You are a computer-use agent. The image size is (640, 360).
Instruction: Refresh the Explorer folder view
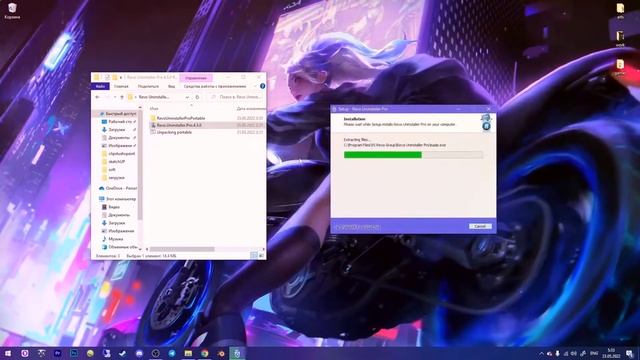tap(198, 97)
